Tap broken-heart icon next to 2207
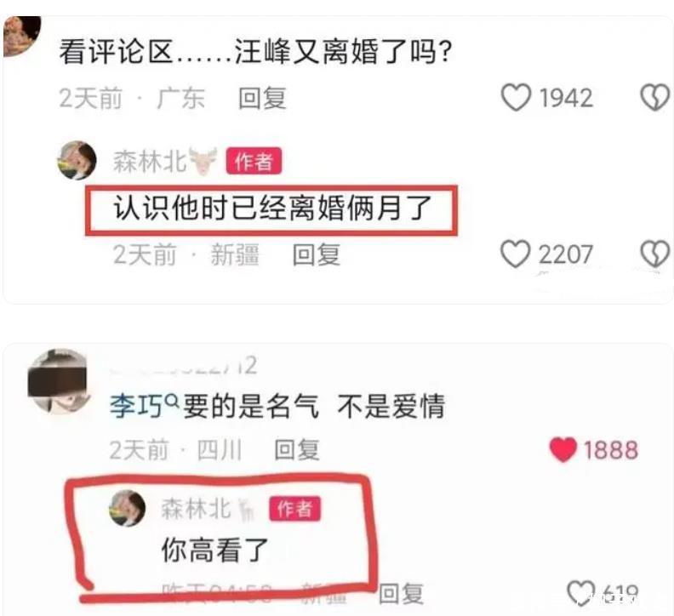Screen dimensions: 674x616 [654, 254]
